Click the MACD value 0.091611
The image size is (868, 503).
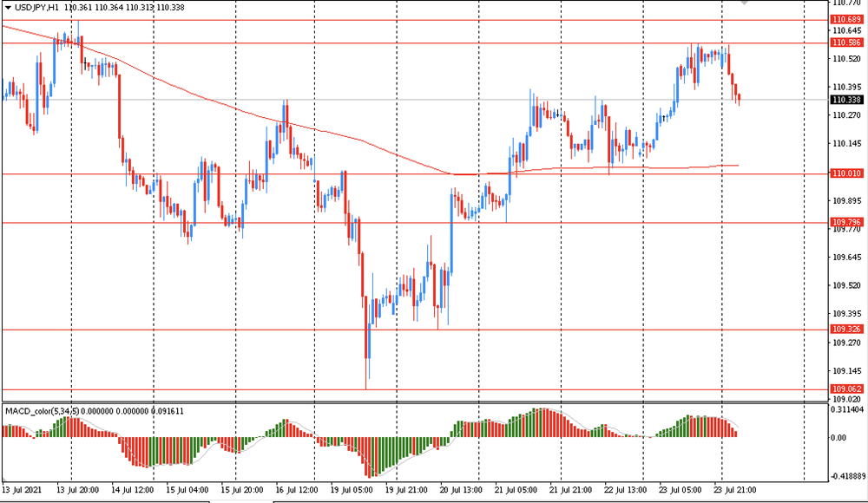(x=168, y=411)
